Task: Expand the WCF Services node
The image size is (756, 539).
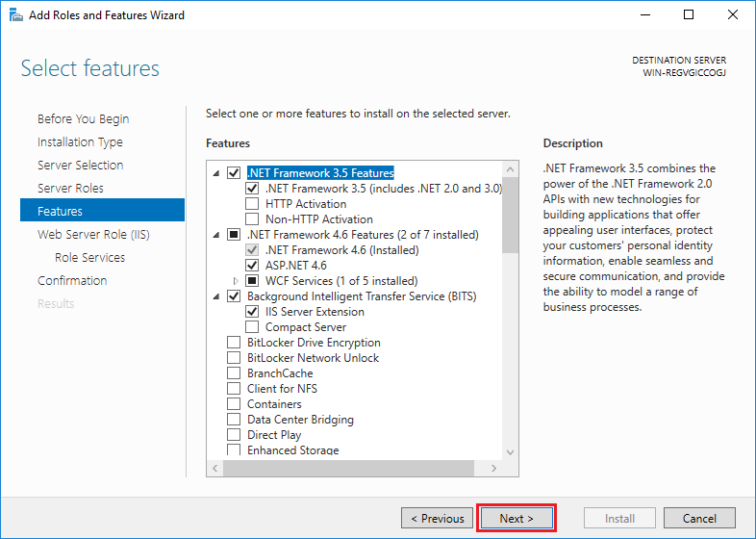Action: tap(237, 281)
